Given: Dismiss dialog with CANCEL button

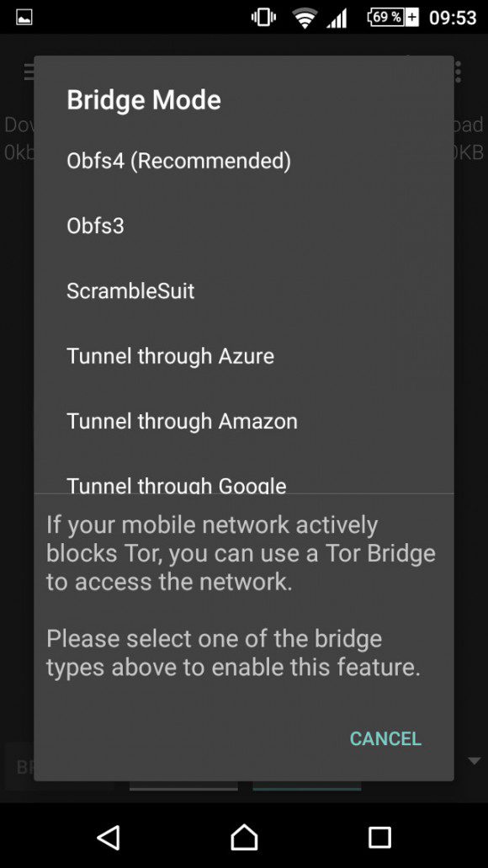Looking at the screenshot, I should [x=385, y=738].
